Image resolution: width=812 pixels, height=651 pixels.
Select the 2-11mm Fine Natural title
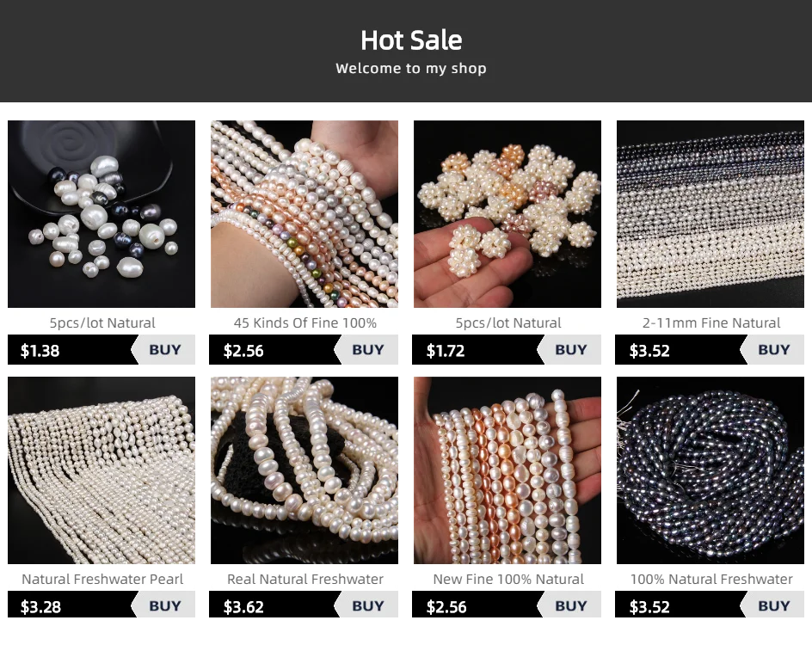point(711,323)
